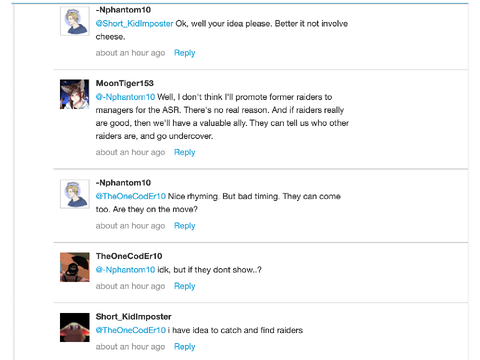Screen dimensions: 480x360
Task: Reply to TheOneCodEr10's 'idk' comment
Action: click(185, 286)
